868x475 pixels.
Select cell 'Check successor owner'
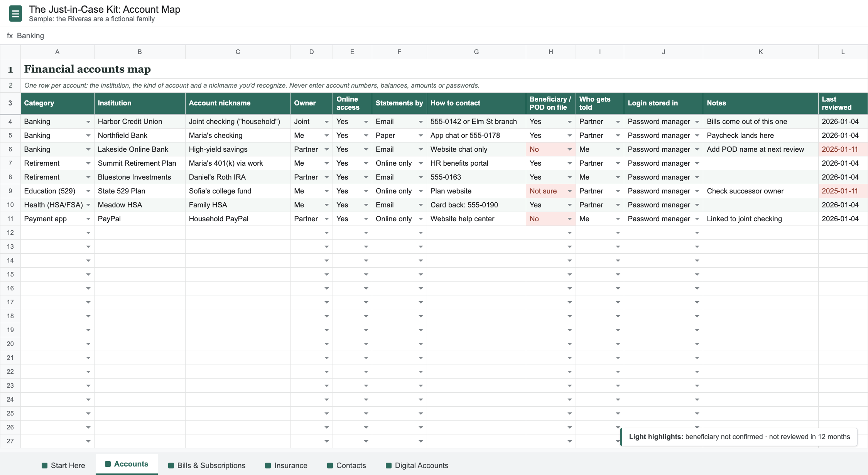[x=761, y=191]
